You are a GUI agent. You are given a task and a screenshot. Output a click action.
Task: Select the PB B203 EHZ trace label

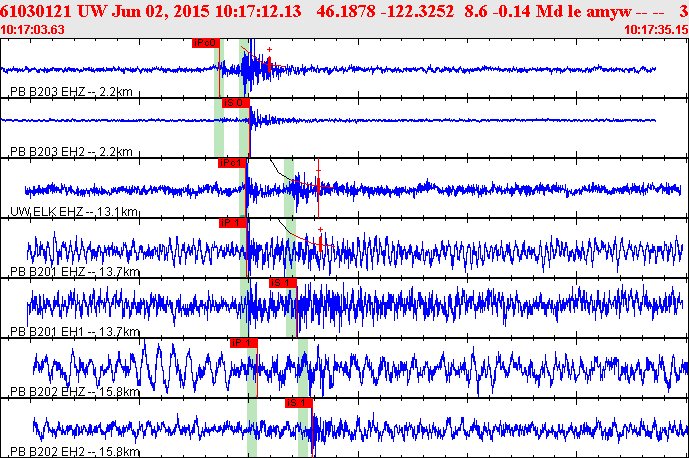pyautogui.click(x=70, y=92)
